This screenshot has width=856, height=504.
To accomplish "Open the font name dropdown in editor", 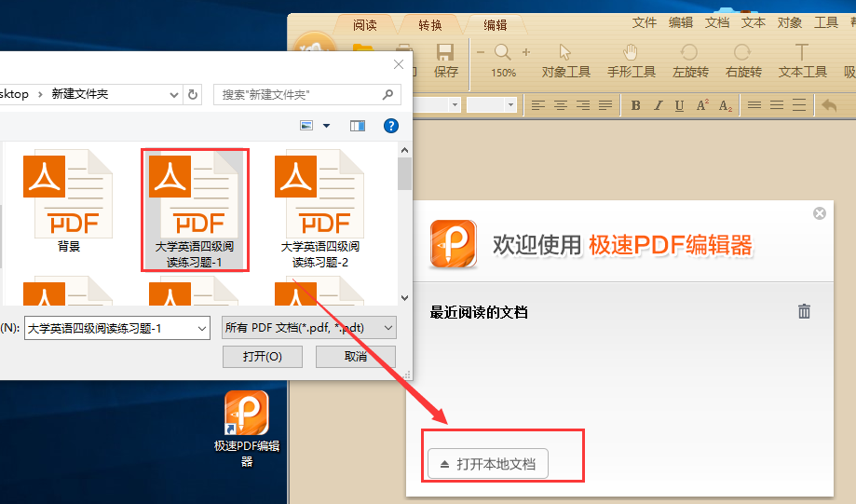I will coord(455,105).
